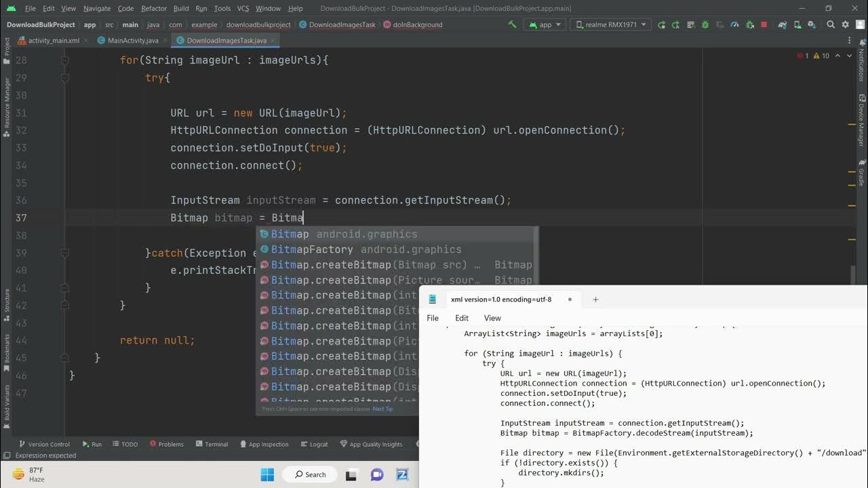Image resolution: width=868 pixels, height=488 pixels.
Task: Open the Profiler gauge icon in toolbar
Action: click(734, 24)
